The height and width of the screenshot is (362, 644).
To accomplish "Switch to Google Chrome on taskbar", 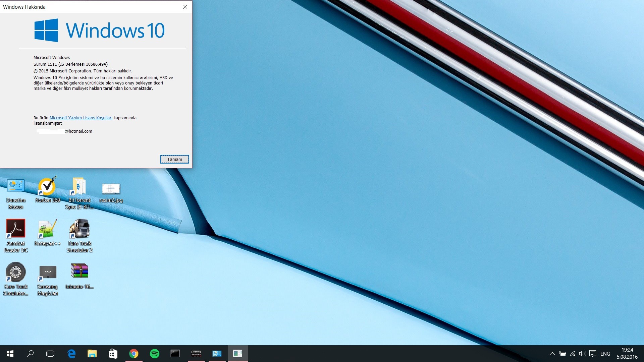I will [134, 354].
